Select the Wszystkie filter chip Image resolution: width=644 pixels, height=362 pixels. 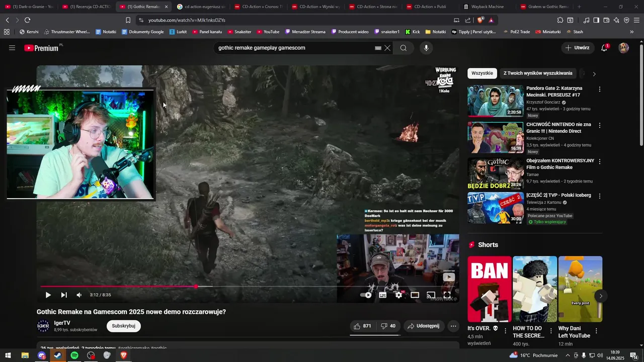tap(482, 73)
